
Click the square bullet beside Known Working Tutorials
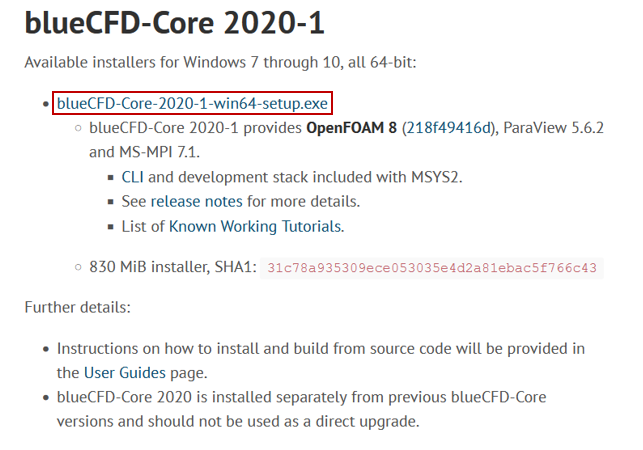tap(110, 227)
